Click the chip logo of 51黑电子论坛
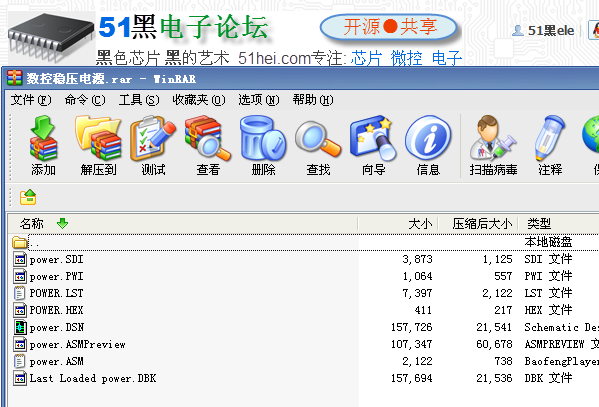Viewport: 599px width, 407px height. pos(51,37)
